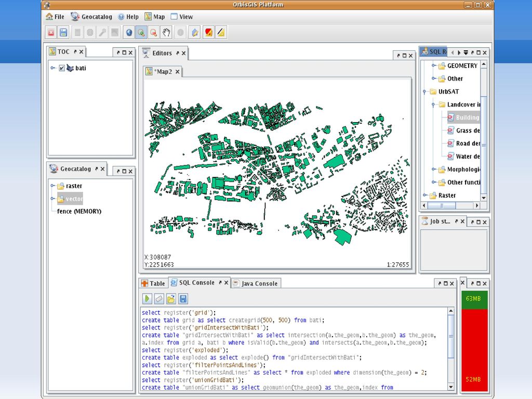Image resolution: width=532 pixels, height=399 pixels.
Task: Expand the Morphologic folder node
Action: pyautogui.click(x=434, y=169)
